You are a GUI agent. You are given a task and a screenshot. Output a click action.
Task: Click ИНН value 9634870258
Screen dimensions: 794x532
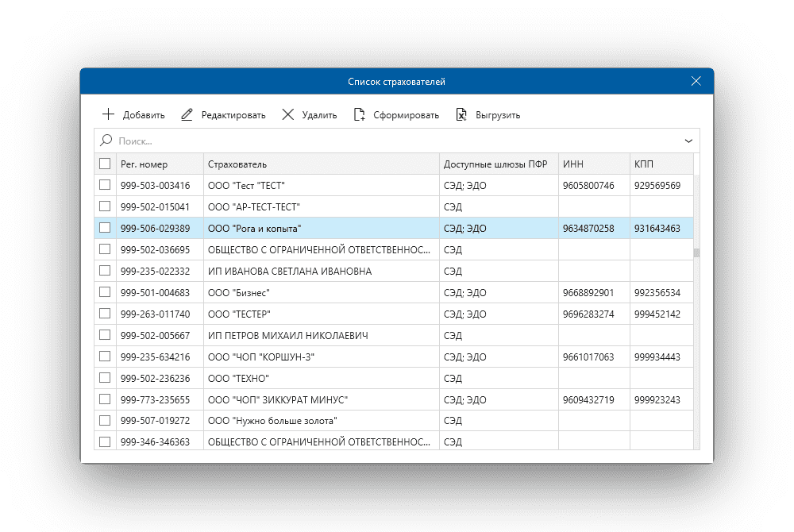pos(588,229)
